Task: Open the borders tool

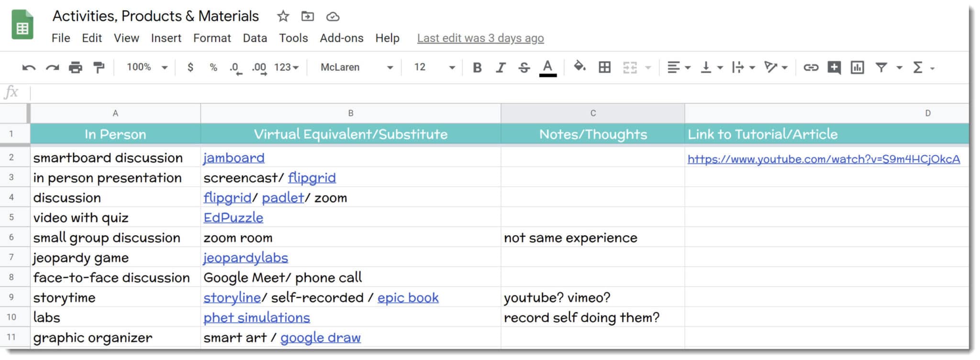Action: pos(604,67)
